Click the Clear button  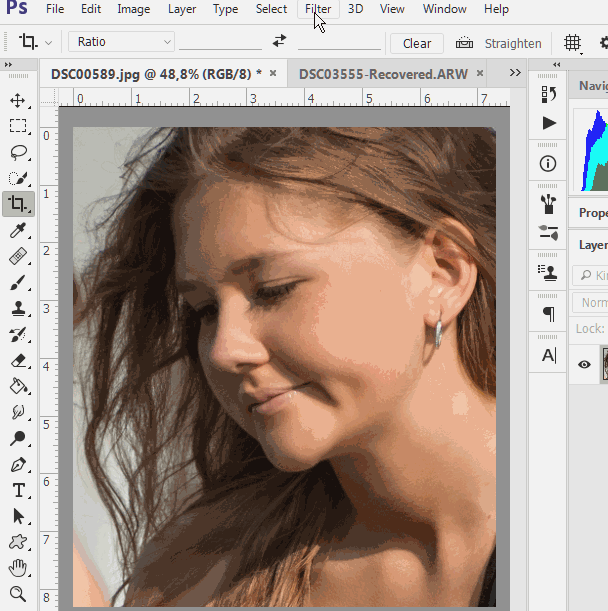click(417, 43)
